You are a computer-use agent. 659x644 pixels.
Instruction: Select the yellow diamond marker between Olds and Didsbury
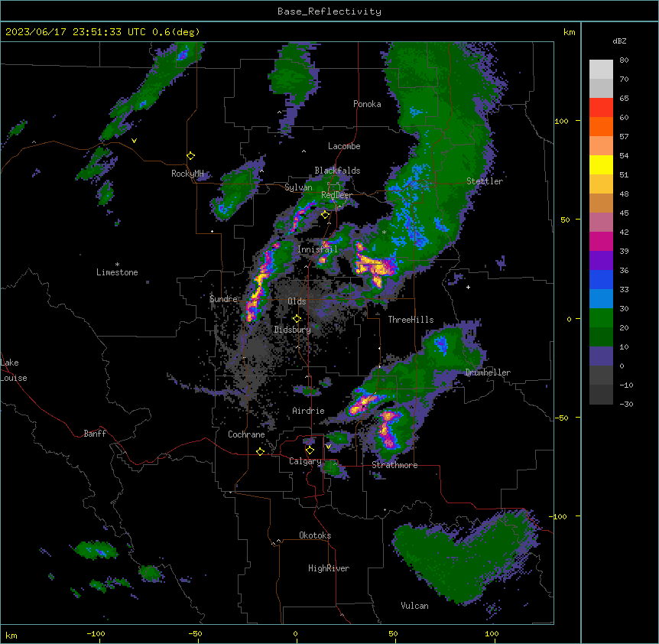297,319
